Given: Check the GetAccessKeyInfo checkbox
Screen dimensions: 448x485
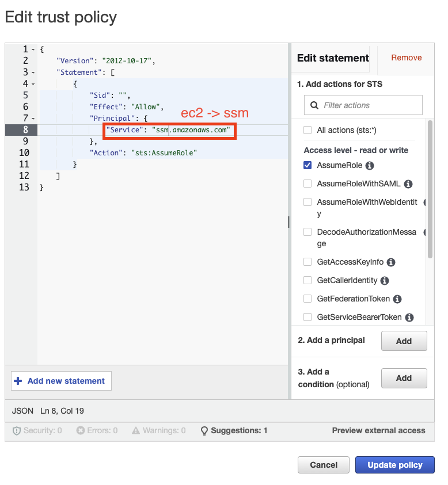Looking at the screenshot, I should pyautogui.click(x=307, y=262).
